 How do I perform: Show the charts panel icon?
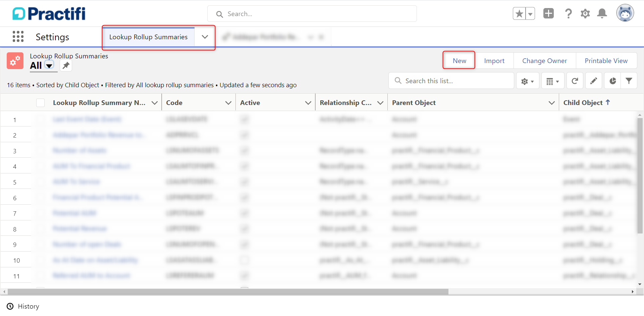click(x=612, y=81)
